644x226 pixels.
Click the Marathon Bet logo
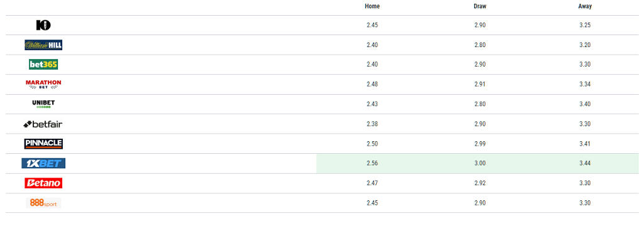click(43, 85)
